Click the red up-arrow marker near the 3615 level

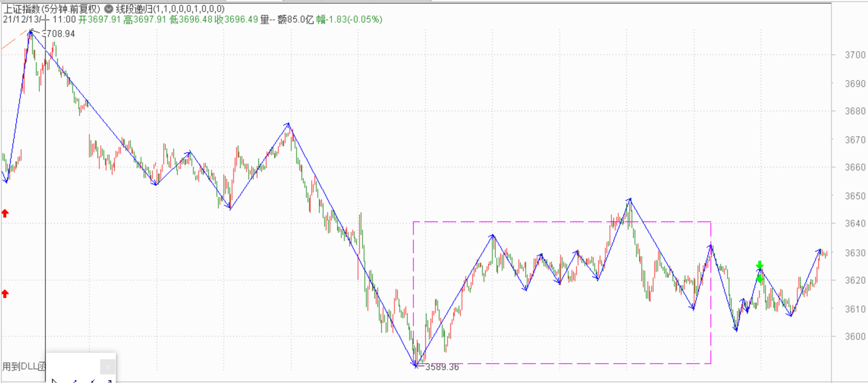click(x=5, y=294)
